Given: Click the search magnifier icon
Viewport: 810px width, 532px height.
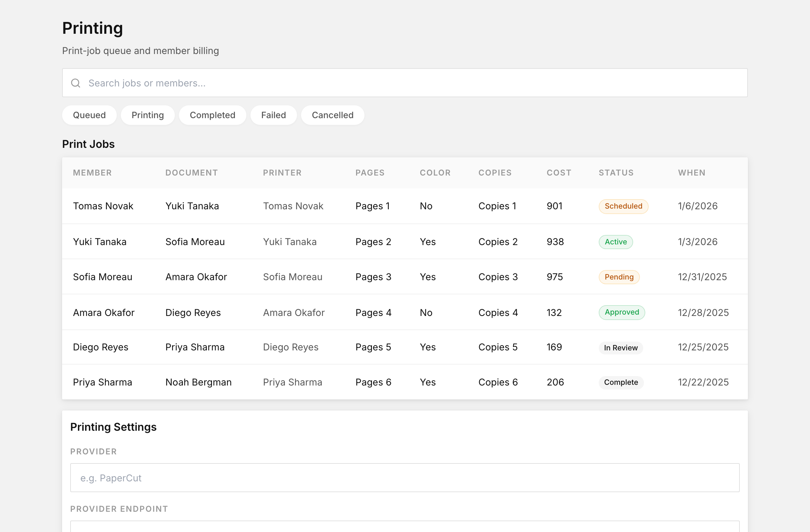Looking at the screenshot, I should [x=76, y=83].
